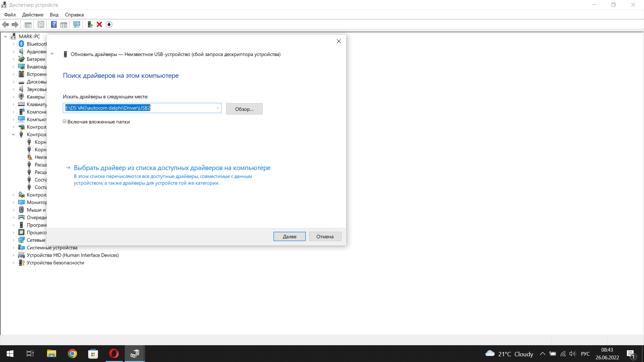Click the back arrow in the driver wizard
The width and height of the screenshot is (644, 362).
click(53, 54)
